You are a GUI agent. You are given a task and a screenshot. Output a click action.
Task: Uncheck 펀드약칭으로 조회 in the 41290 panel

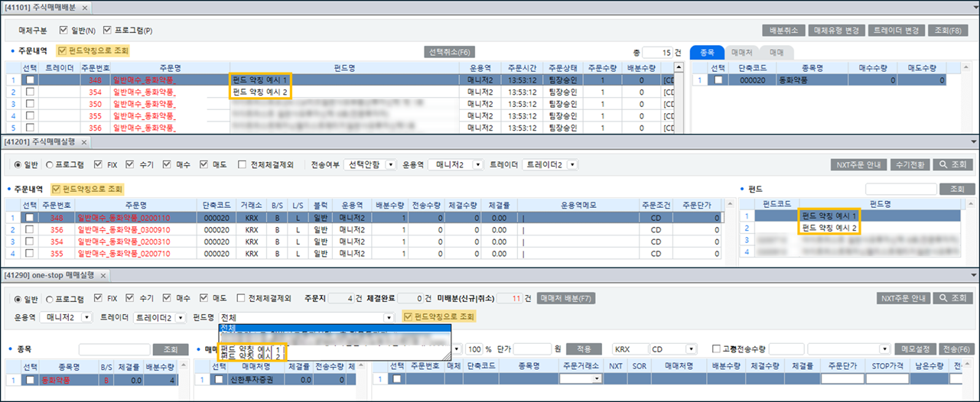[x=409, y=317]
